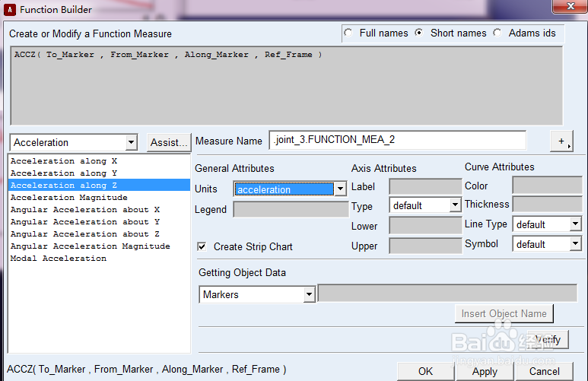Click the function expression text area
The image size is (588, 381).
pos(287,85)
